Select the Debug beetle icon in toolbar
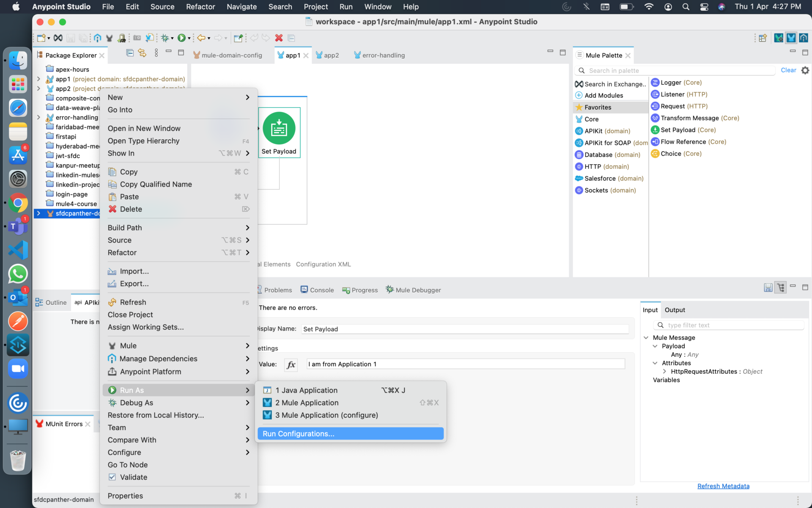This screenshot has height=508, width=812. 165,38
